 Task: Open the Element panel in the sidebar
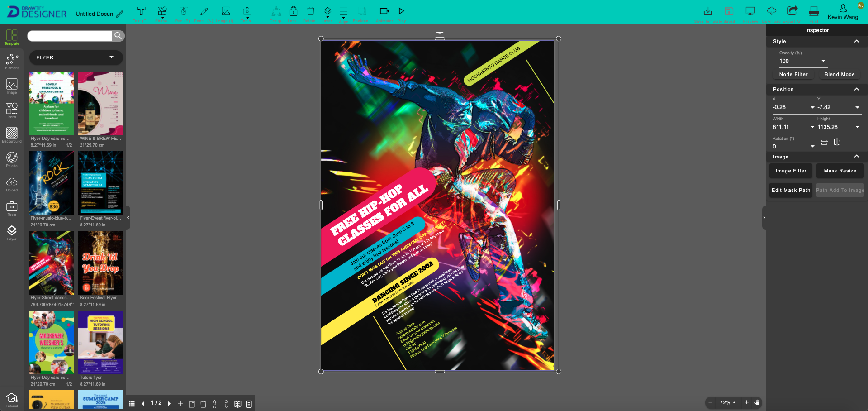pos(12,62)
